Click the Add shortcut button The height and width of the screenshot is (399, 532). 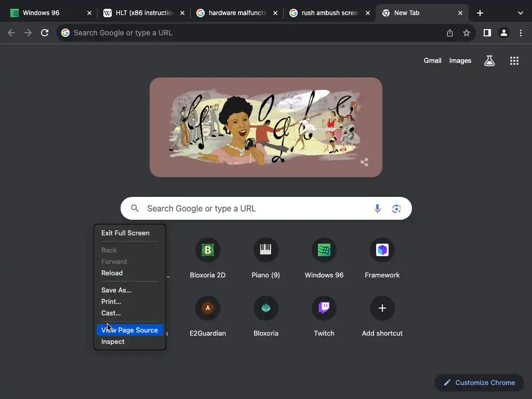click(382, 316)
